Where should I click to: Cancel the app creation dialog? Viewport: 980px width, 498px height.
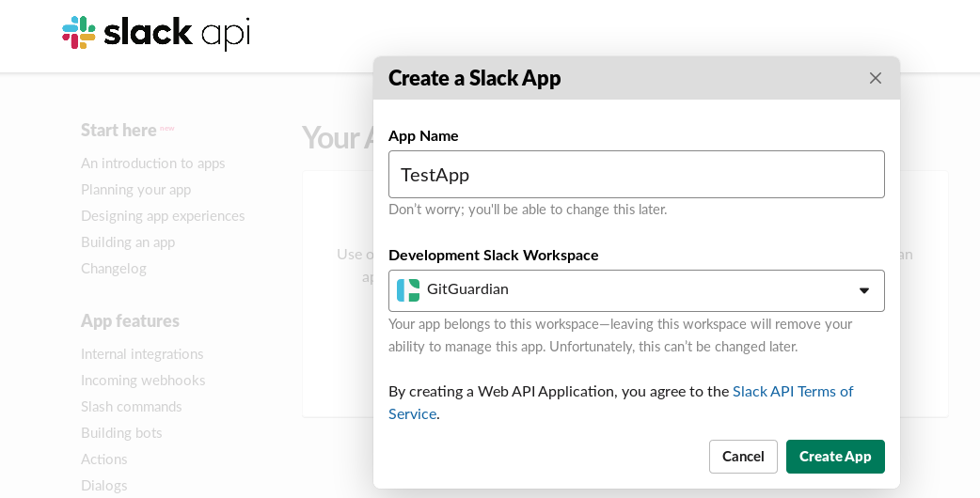[x=742, y=457]
